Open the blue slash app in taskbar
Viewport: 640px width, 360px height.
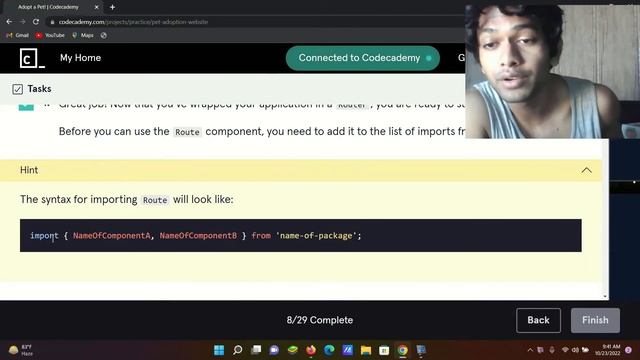point(348,350)
